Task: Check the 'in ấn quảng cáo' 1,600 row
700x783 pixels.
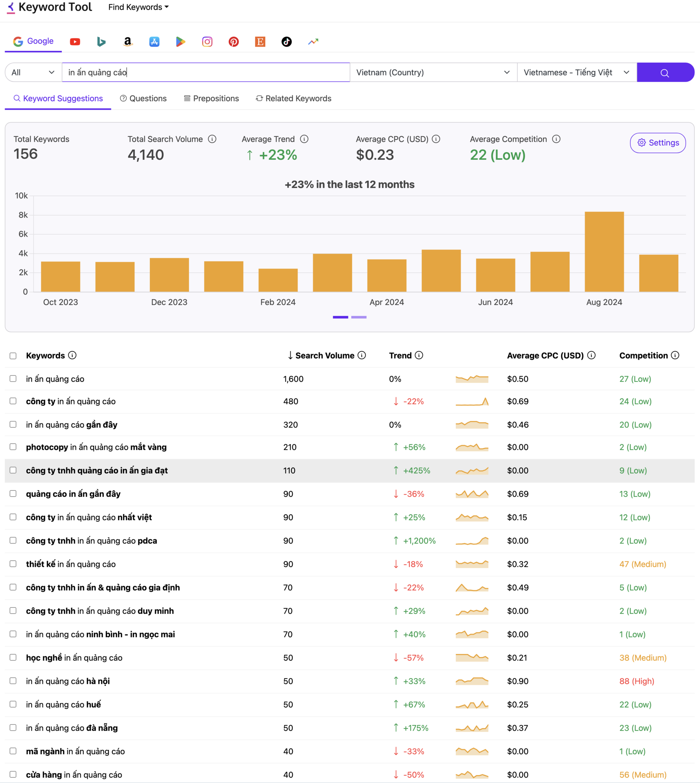Action: click(x=13, y=379)
